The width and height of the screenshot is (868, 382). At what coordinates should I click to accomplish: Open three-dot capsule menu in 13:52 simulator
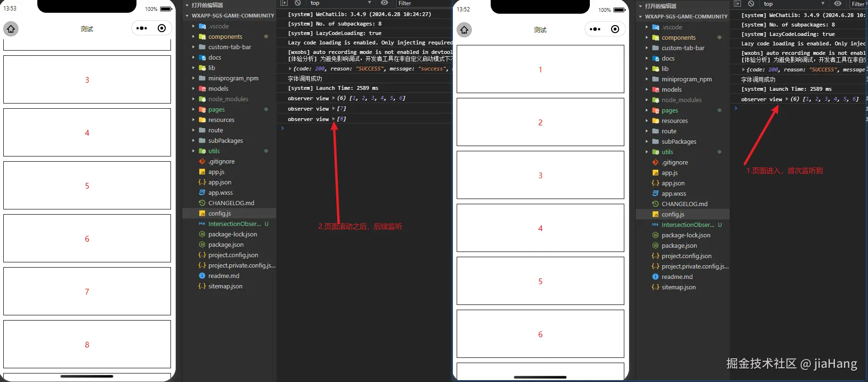[x=595, y=29]
